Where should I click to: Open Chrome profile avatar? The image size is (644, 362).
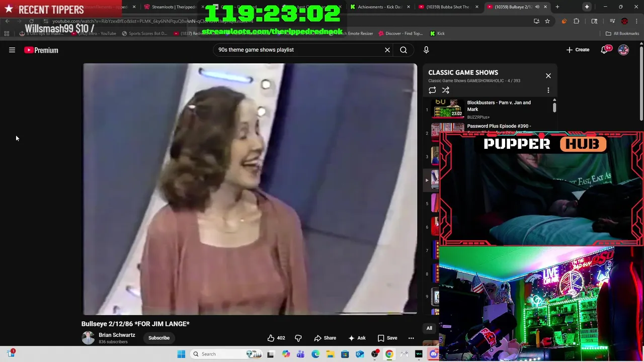pyautogui.click(x=624, y=21)
